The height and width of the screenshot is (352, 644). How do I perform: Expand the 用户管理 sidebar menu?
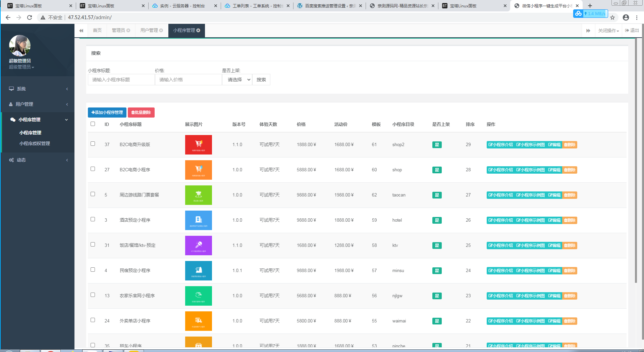click(37, 104)
